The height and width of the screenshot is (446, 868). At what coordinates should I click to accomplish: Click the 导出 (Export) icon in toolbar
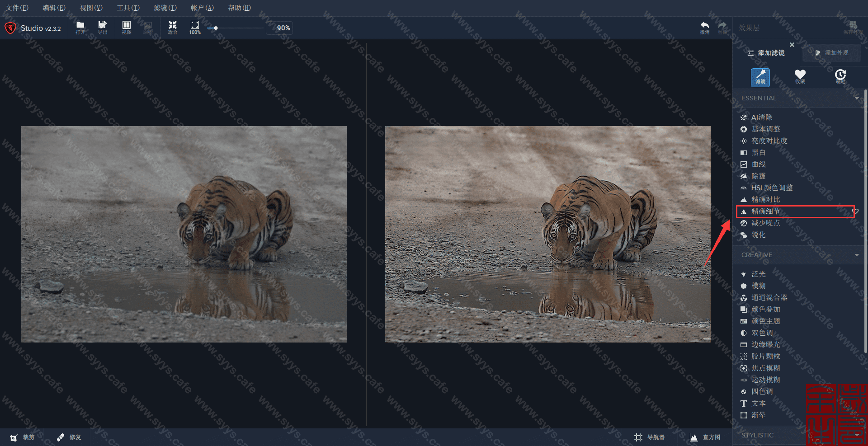coord(103,27)
